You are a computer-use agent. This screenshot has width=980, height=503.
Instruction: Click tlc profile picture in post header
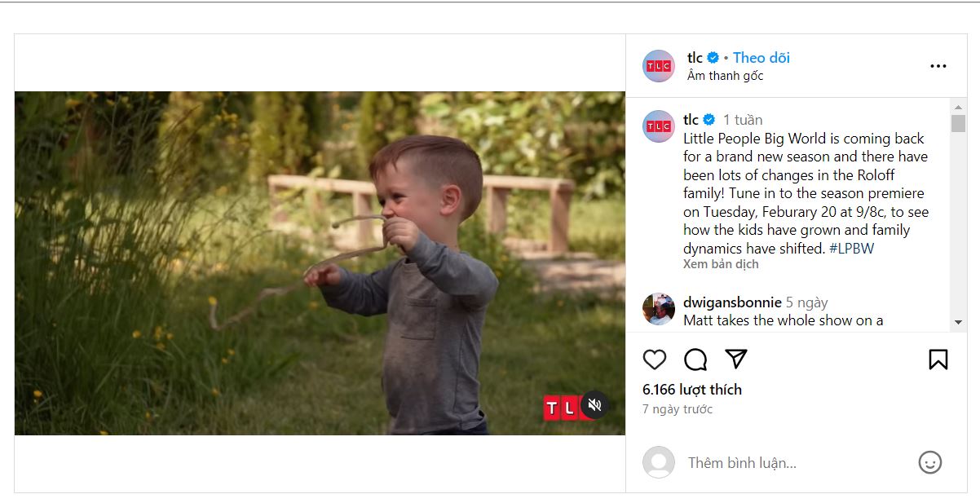659,66
